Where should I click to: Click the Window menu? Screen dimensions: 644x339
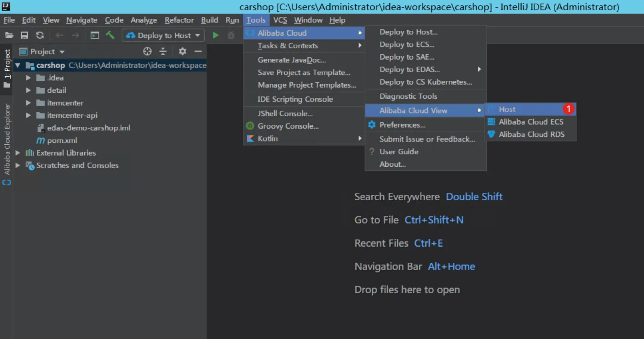[x=308, y=20]
